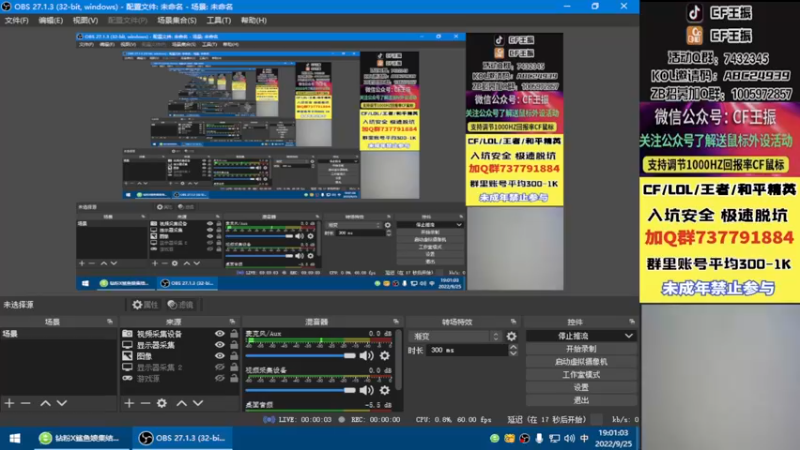Screen dimensions: 800x450
Task: Click the OBS icon in system tray
Action: pos(524,438)
